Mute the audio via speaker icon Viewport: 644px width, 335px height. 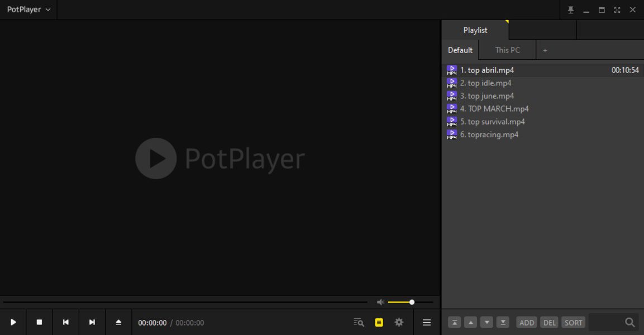coord(380,301)
